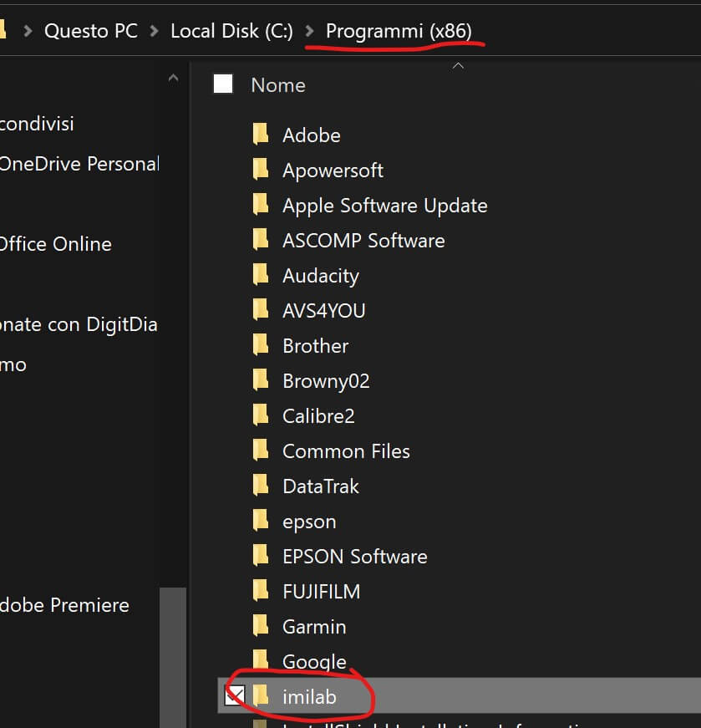Click the EPSON Software folder icon
This screenshot has width=701, height=728.
pyautogui.click(x=261, y=556)
